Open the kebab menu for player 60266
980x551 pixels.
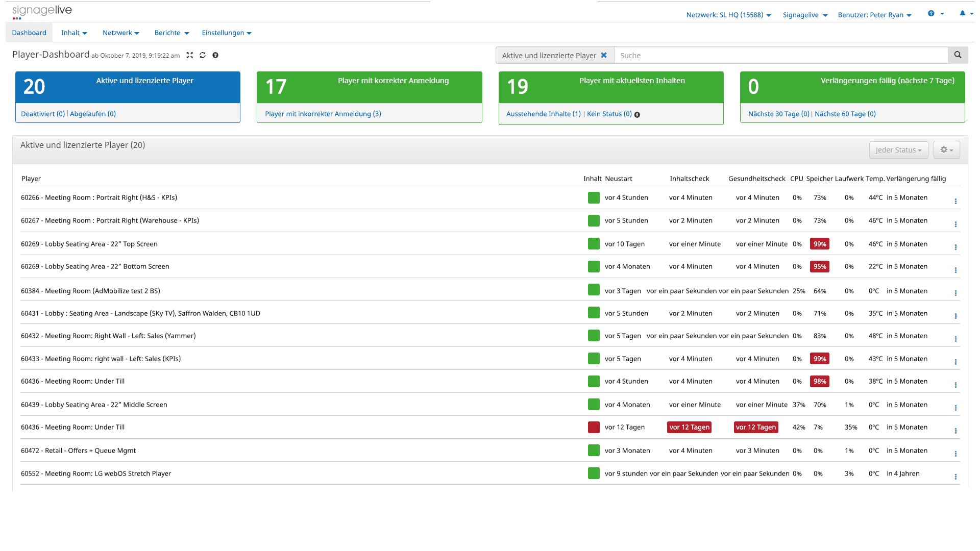pos(955,201)
